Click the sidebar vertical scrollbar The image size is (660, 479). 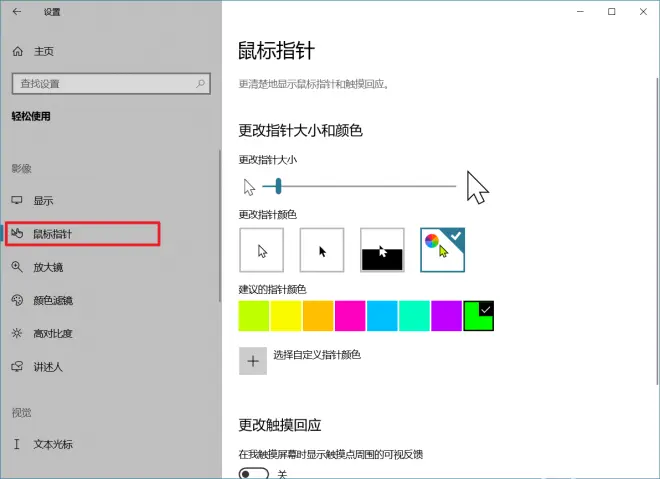click(220, 226)
